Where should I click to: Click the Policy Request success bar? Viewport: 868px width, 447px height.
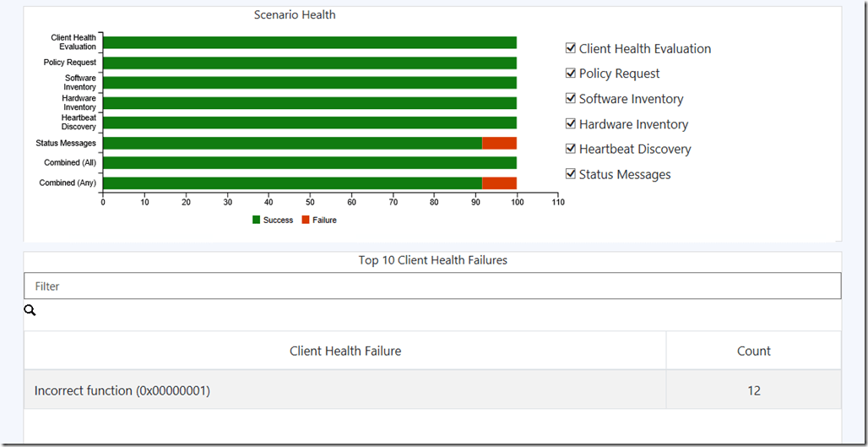(x=309, y=63)
